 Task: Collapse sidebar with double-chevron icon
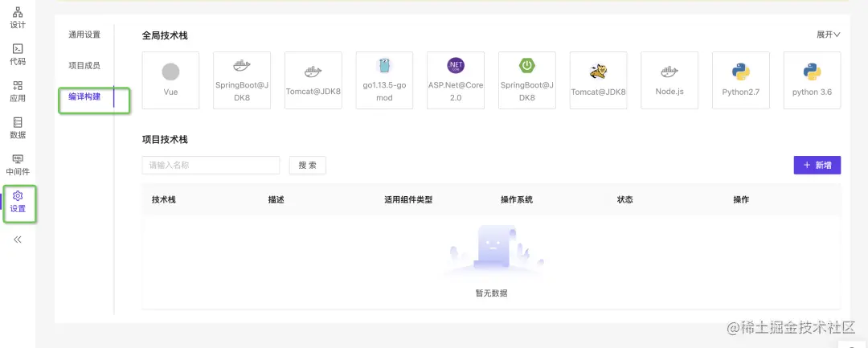pyautogui.click(x=18, y=240)
